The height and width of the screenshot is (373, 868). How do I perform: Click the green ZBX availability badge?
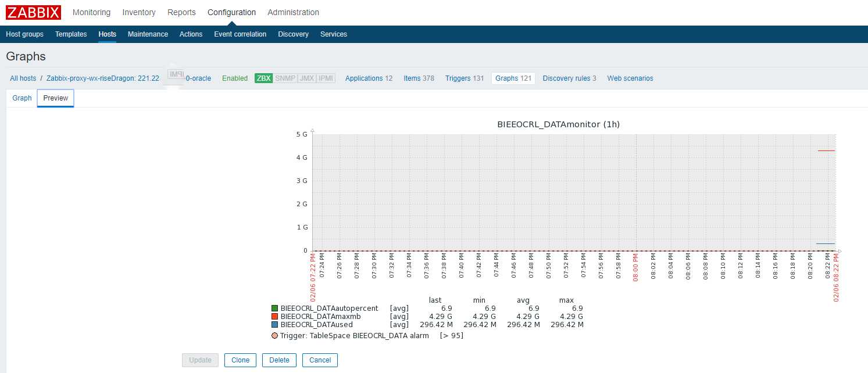263,78
